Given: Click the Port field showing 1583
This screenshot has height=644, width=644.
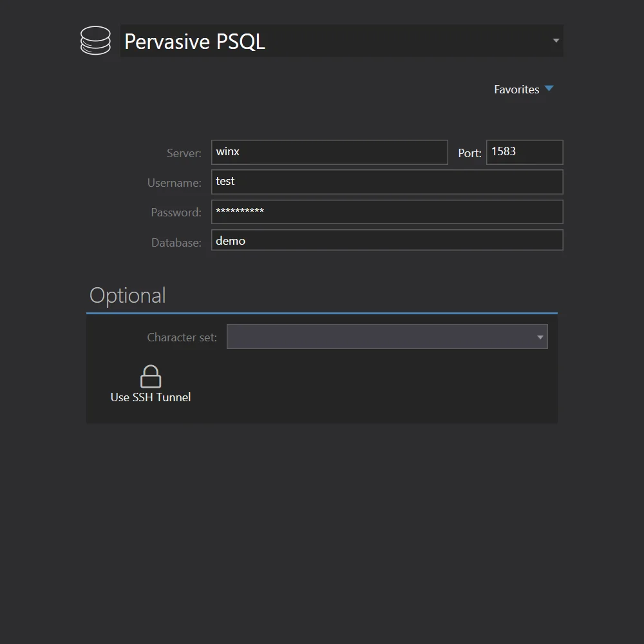Looking at the screenshot, I should click(x=524, y=152).
